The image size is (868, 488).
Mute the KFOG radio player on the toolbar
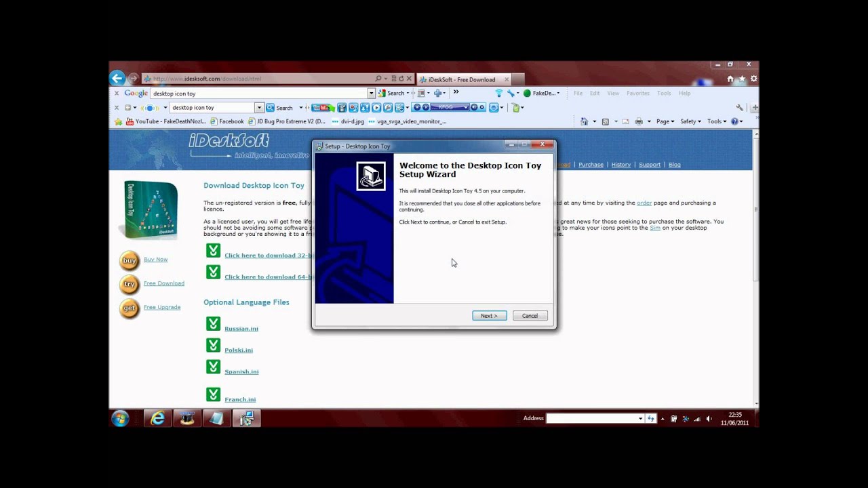pyautogui.click(x=474, y=106)
